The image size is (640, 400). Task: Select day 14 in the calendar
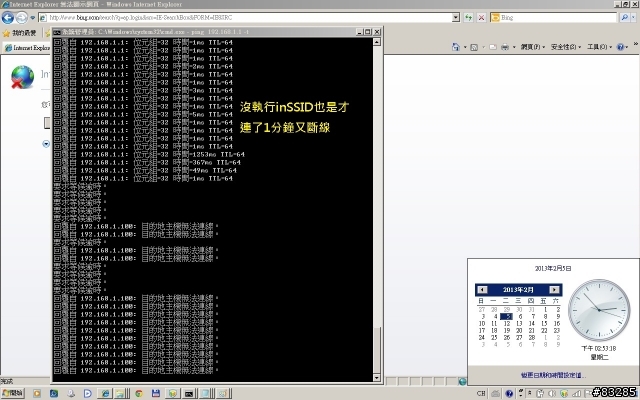pyautogui.click(x=531, y=323)
